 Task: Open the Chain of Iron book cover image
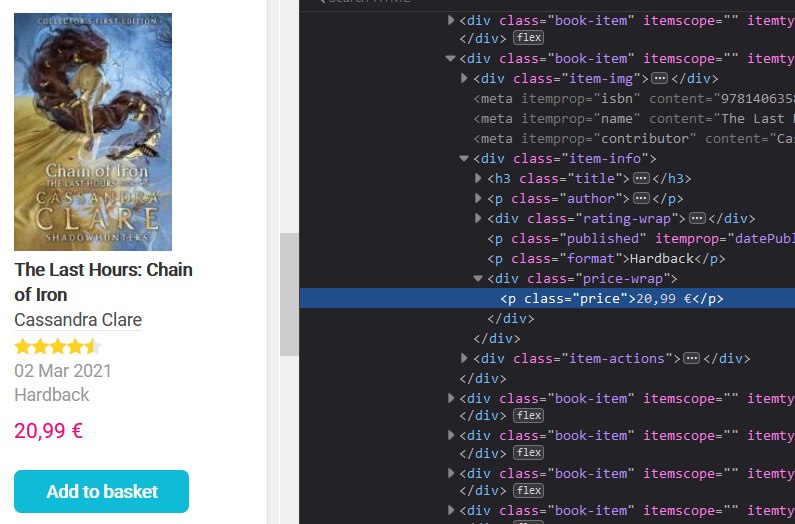click(x=93, y=132)
